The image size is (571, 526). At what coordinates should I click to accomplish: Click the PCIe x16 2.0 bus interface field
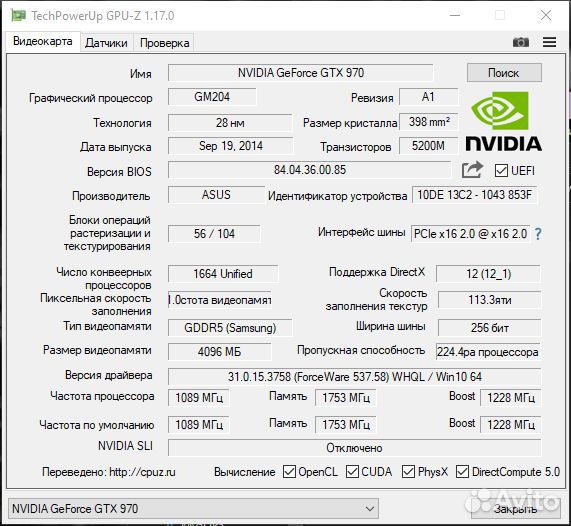(470, 234)
